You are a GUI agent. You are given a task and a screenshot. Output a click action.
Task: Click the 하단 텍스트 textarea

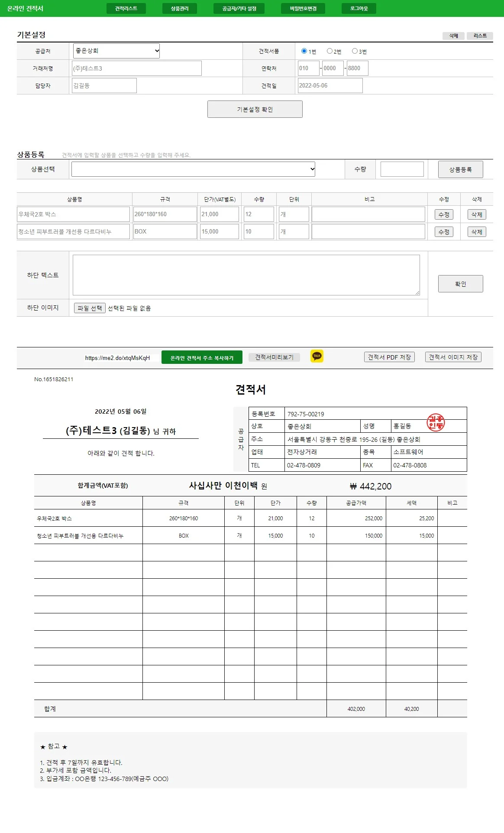(246, 275)
